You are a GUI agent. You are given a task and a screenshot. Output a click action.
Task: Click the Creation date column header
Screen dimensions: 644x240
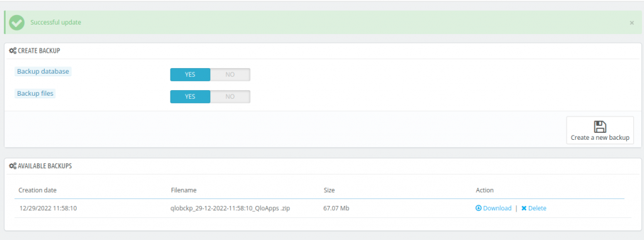coord(38,190)
